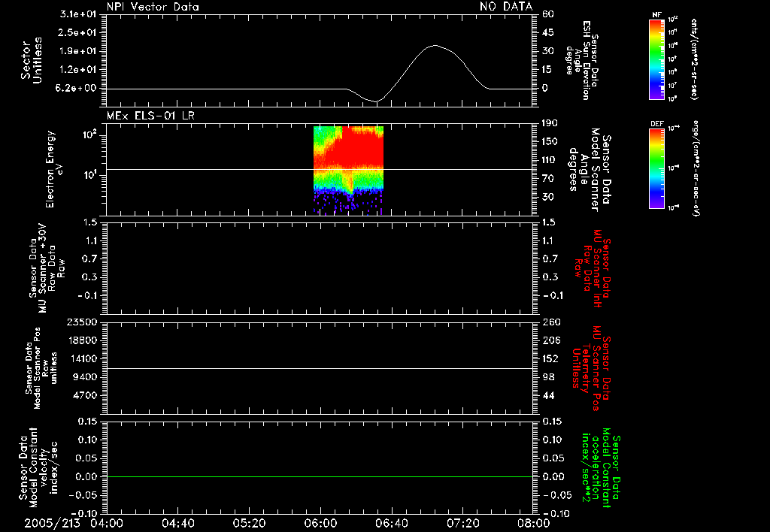This screenshot has height=532, width=770.
Task: Click the "206" telemetry axis value
Action: pos(551,340)
